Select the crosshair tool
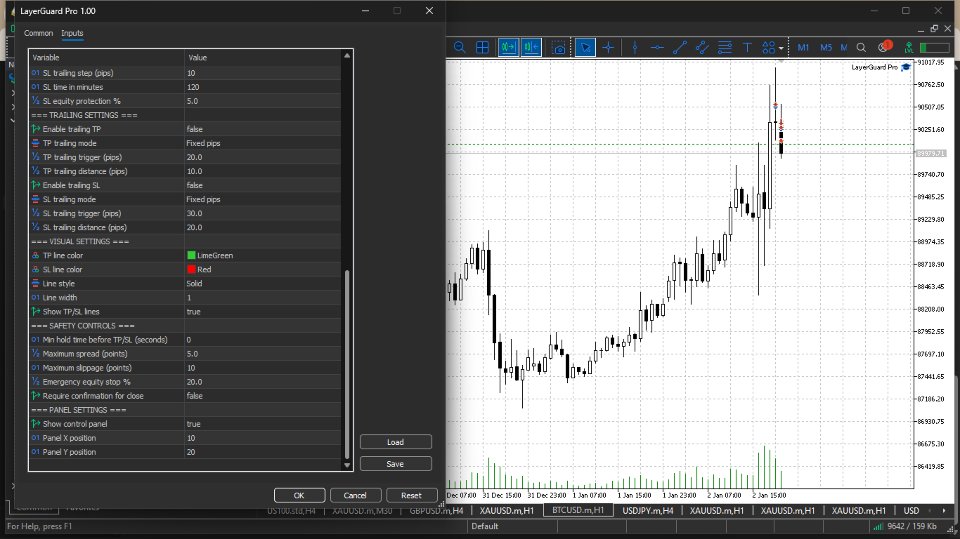960x539 pixels. 608,47
